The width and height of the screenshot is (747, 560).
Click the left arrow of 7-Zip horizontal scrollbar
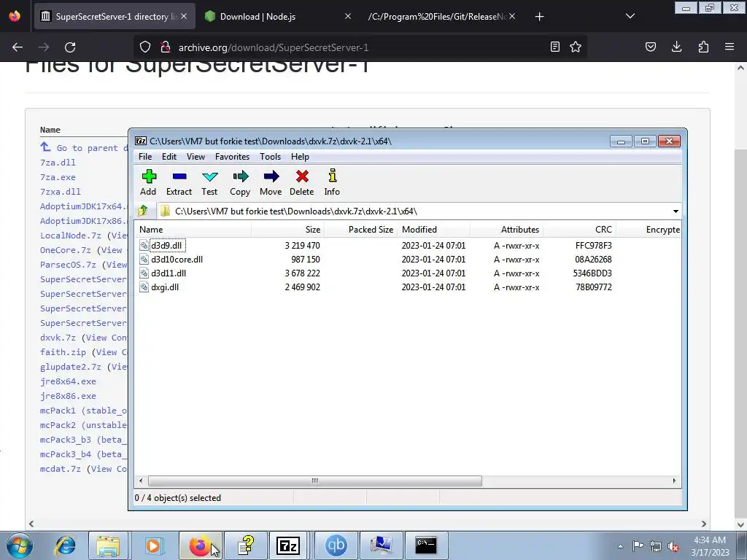pyautogui.click(x=141, y=481)
